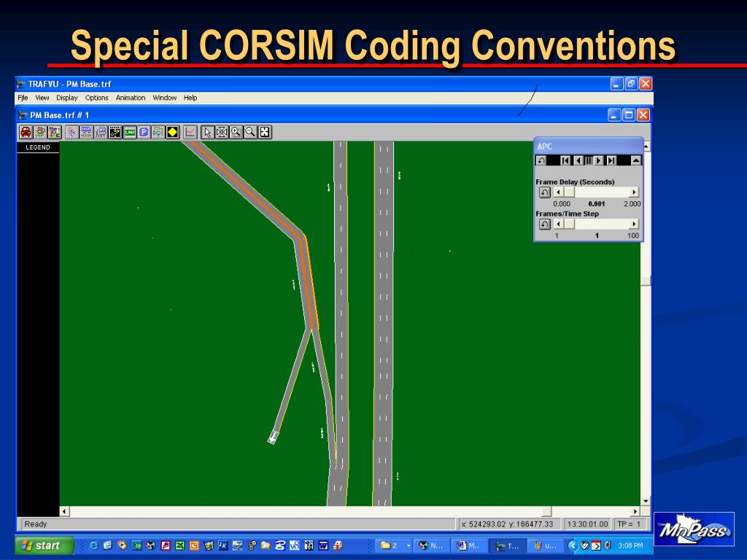The width and height of the screenshot is (747, 560).
Task: Click the Windows start button
Action: pyautogui.click(x=44, y=545)
